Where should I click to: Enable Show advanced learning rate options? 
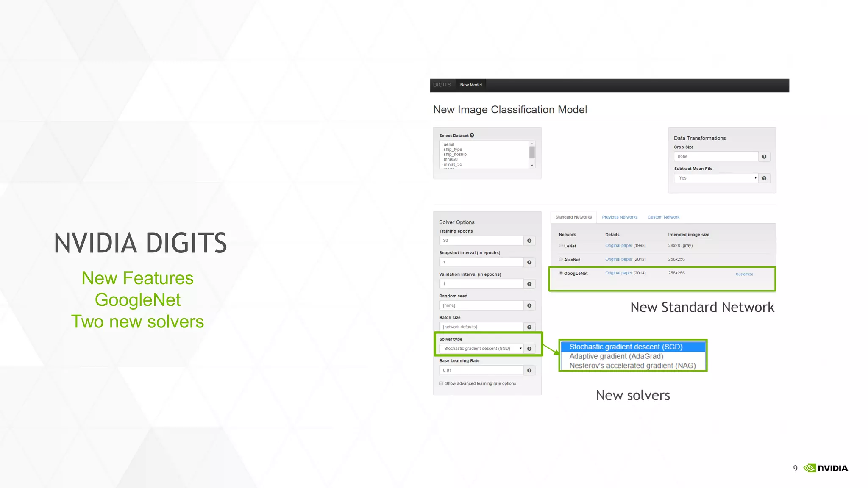441,383
